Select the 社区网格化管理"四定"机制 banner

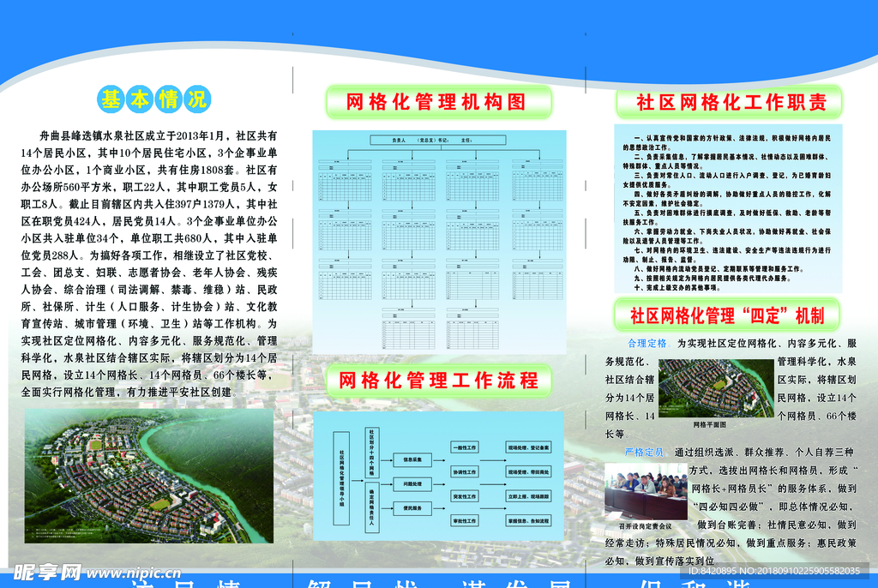[727, 315]
